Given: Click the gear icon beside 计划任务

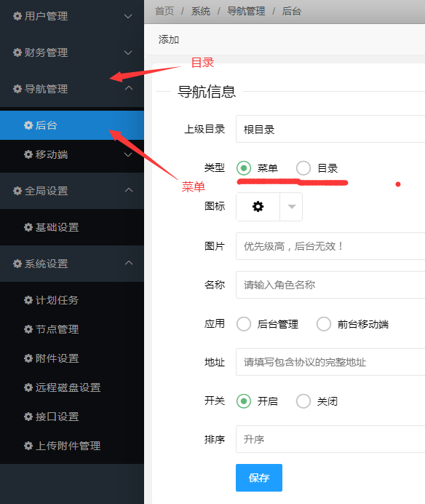Looking at the screenshot, I should pos(28,300).
